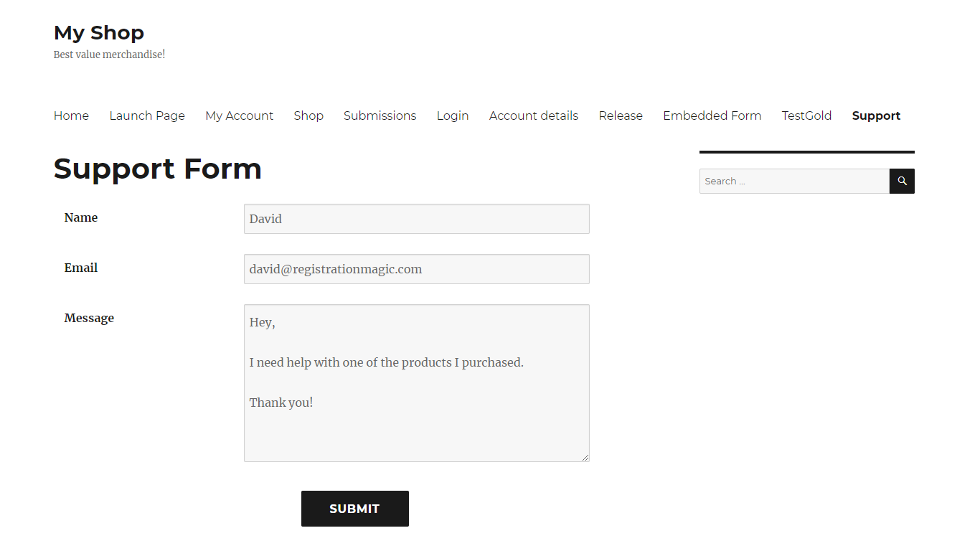Image resolution: width=980 pixels, height=551 pixels.
Task: Open My Account page
Action: pyautogui.click(x=239, y=116)
